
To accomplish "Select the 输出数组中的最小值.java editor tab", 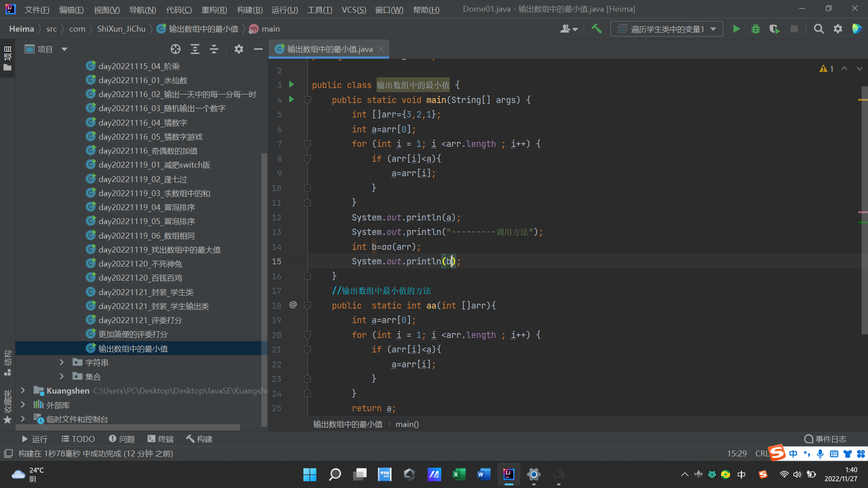I will tap(330, 49).
